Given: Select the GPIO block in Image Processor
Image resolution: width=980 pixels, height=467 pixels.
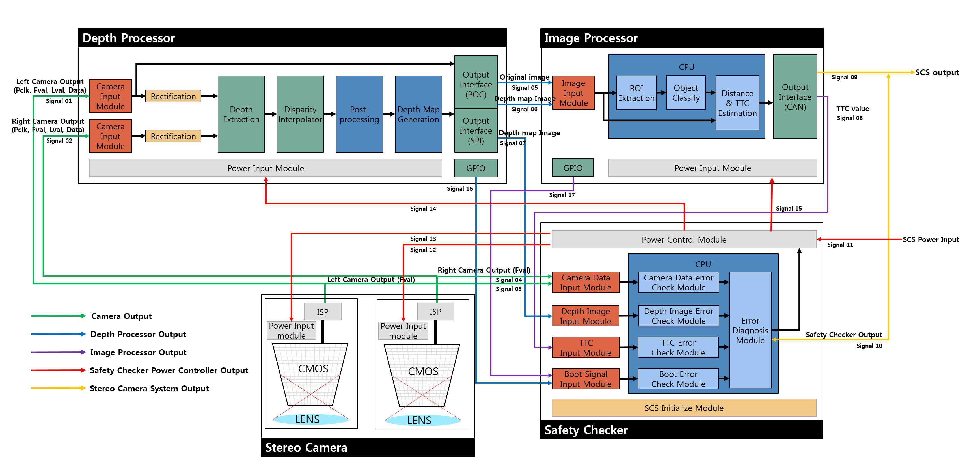Looking at the screenshot, I should 573,168.
